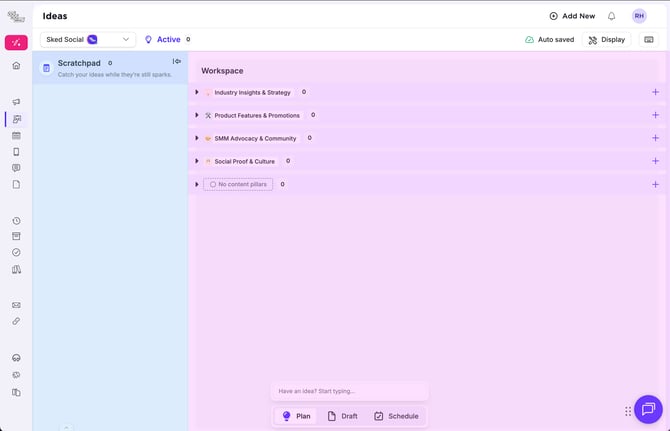
Task: Select the Active ideas filter
Action: (x=168, y=40)
